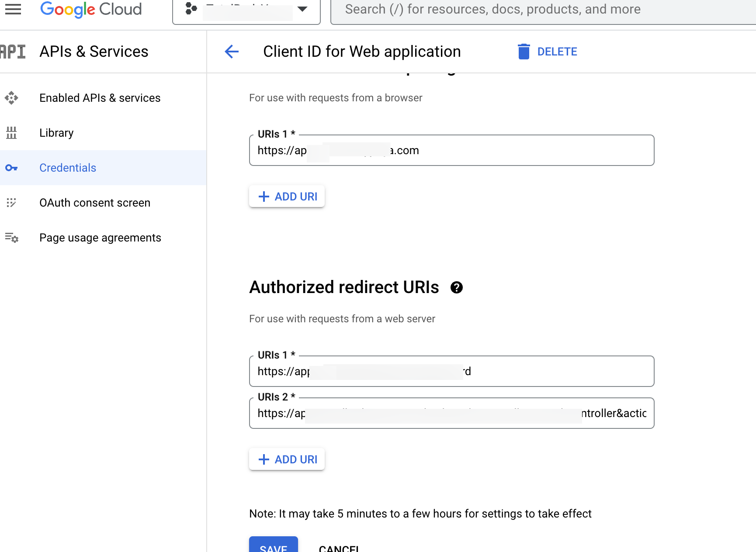Select Credentials in the sidebar

tap(68, 168)
